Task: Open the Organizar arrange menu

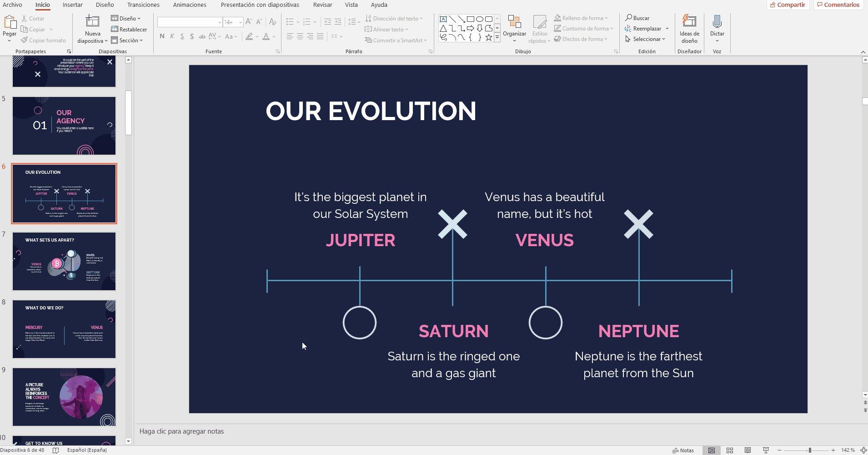Action: pyautogui.click(x=514, y=28)
